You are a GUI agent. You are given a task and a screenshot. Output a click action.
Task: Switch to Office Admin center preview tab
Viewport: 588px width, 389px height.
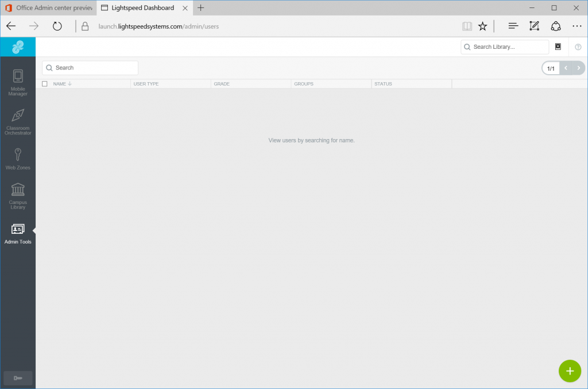49,8
